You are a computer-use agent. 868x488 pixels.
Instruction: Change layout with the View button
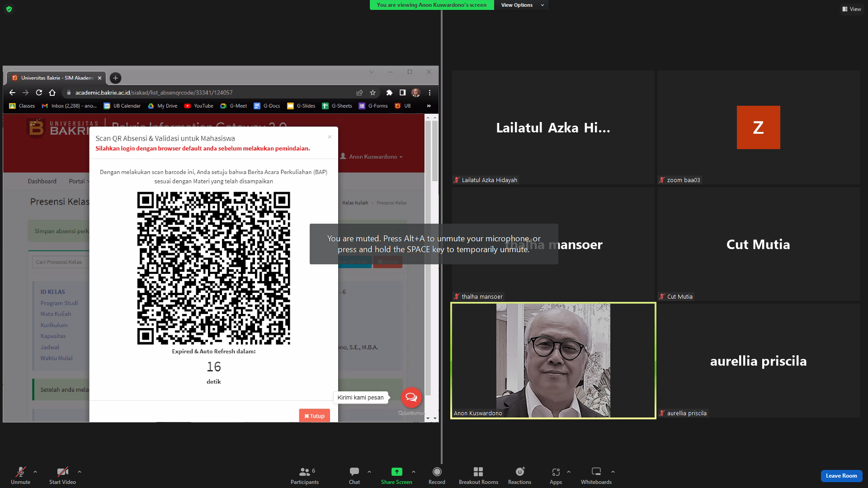click(852, 9)
